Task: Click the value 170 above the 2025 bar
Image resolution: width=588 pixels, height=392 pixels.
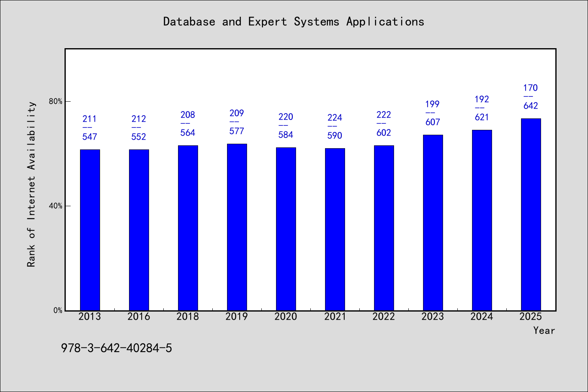Action: coord(531,88)
